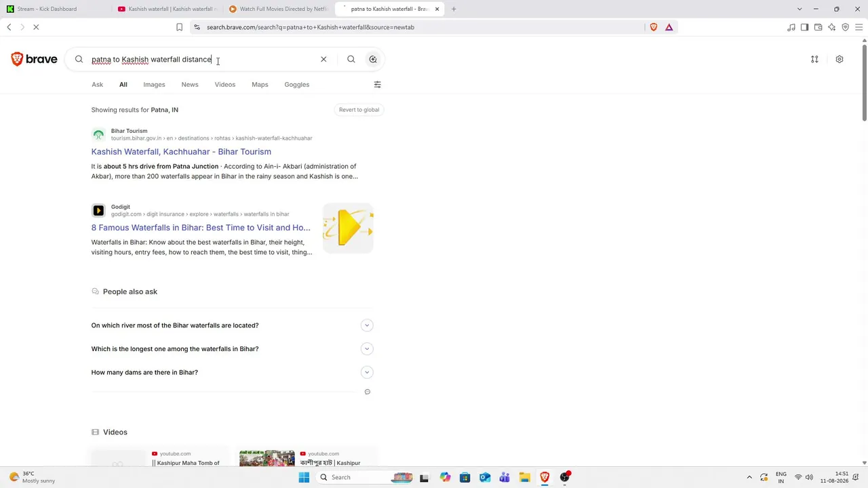This screenshot has width=868, height=488.
Task: Switch to Stream - Kick Dashboard tab
Action: (x=54, y=9)
